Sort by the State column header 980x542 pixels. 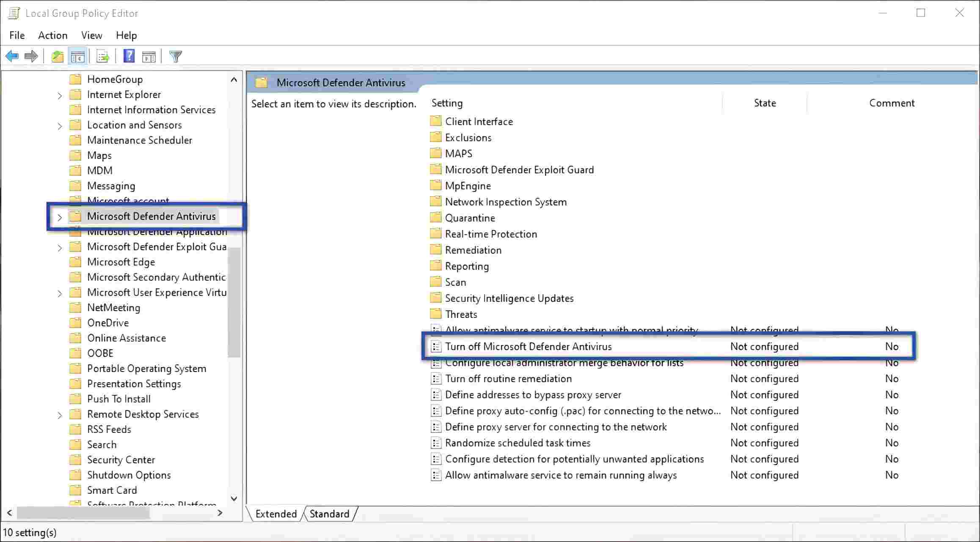(765, 103)
